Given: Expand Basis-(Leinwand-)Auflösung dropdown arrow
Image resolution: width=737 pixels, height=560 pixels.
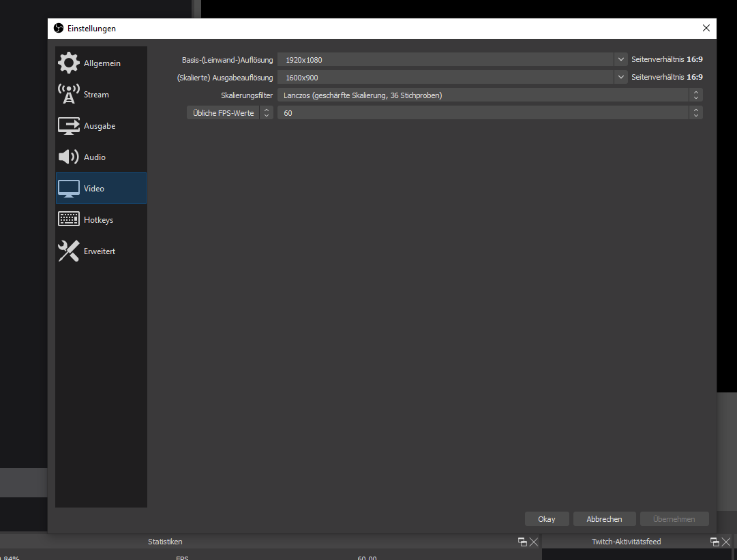Looking at the screenshot, I should tap(620, 60).
